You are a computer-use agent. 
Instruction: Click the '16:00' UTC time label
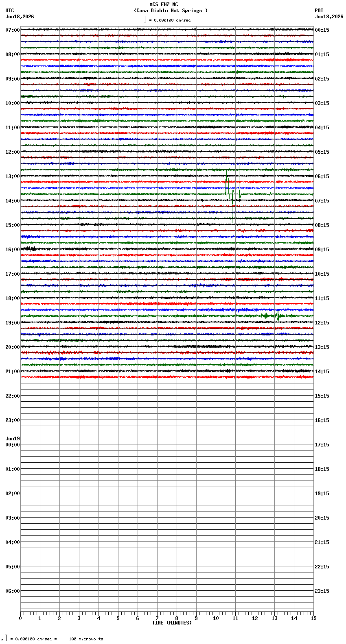13,250
